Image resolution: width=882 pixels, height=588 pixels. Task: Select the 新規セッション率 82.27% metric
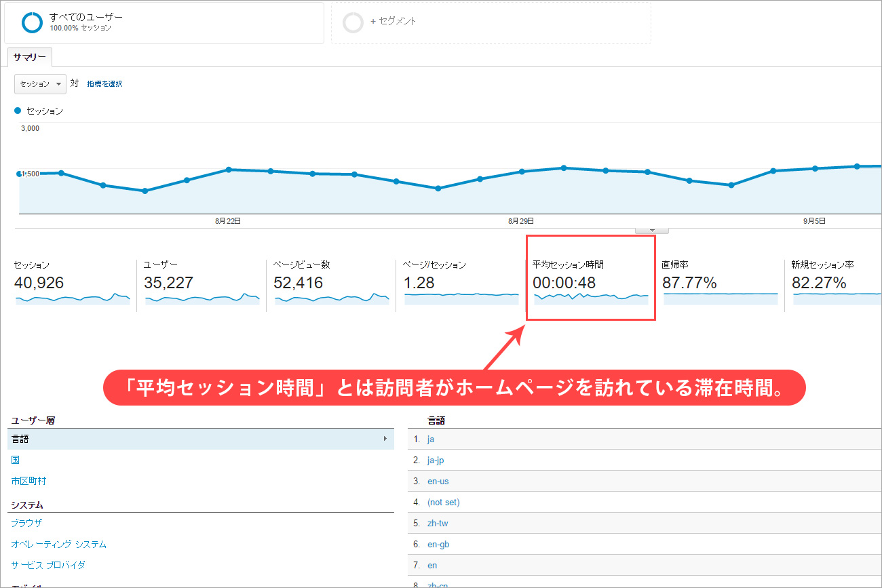[x=836, y=284]
